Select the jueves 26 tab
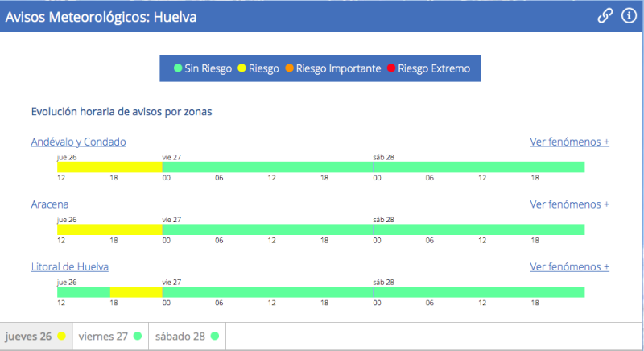The height and width of the screenshot is (351, 644). [36, 337]
